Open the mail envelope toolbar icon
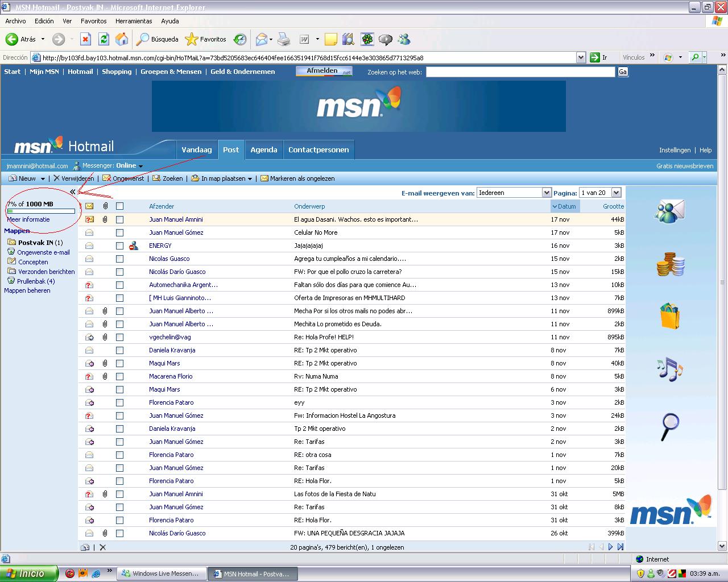Screen dimensions: 728x582 point(262,39)
